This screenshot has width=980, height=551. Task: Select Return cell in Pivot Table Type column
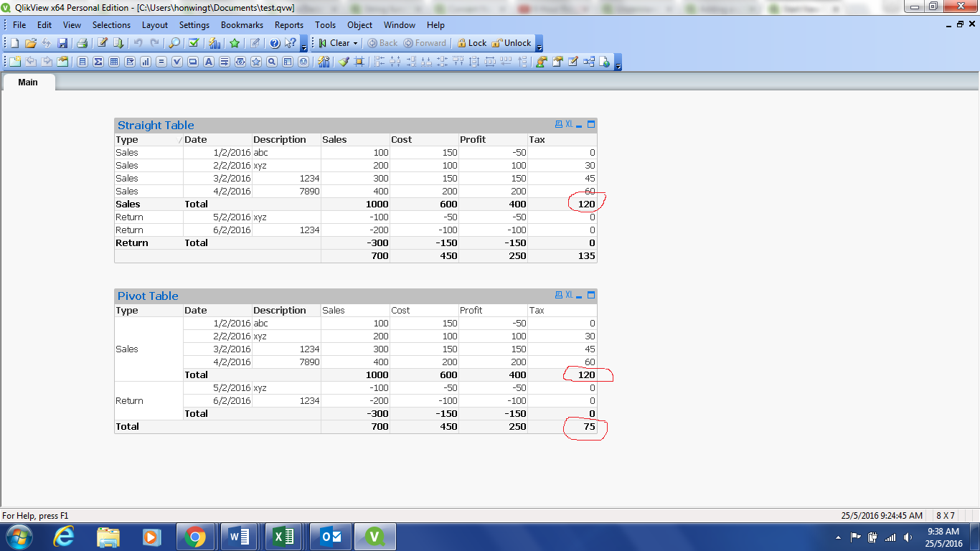[x=149, y=401]
